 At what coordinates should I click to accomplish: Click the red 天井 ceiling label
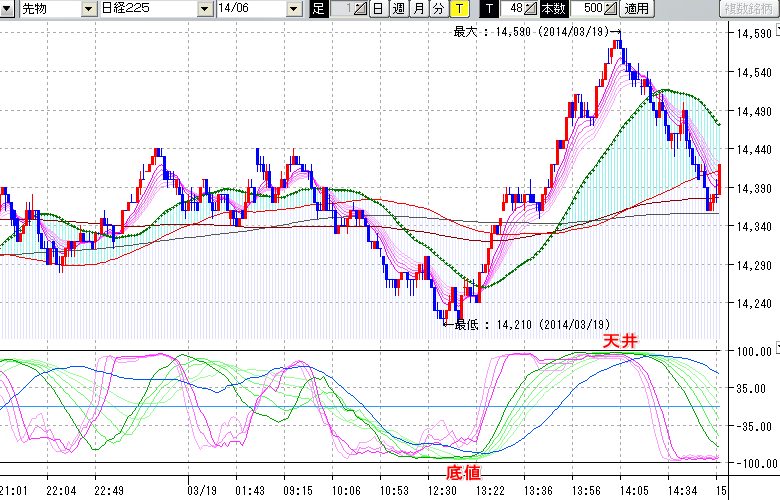pos(619,342)
